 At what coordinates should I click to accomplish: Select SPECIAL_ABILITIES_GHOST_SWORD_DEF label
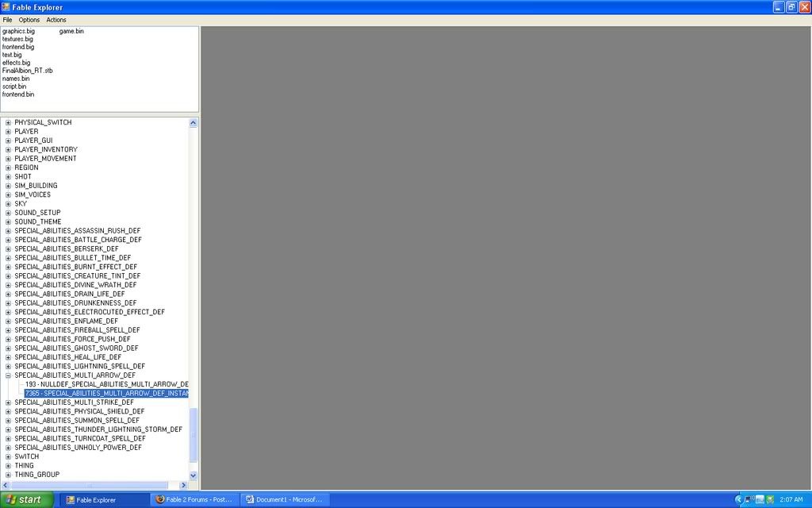[x=76, y=348]
